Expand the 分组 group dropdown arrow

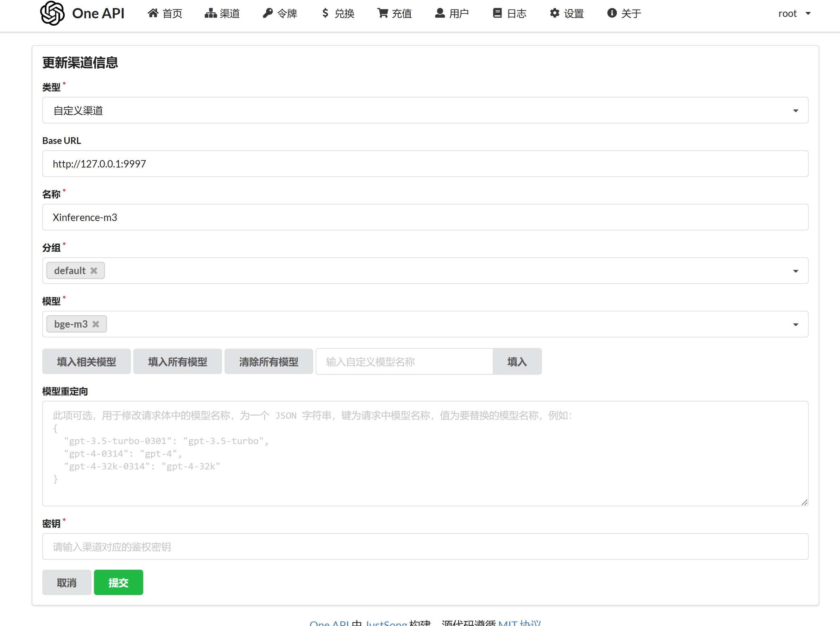pos(795,271)
